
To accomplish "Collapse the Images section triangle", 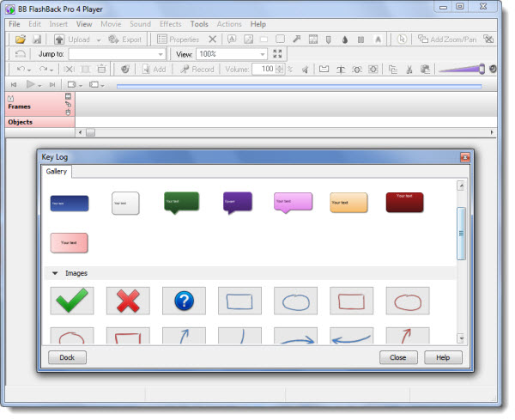I will click(55, 273).
